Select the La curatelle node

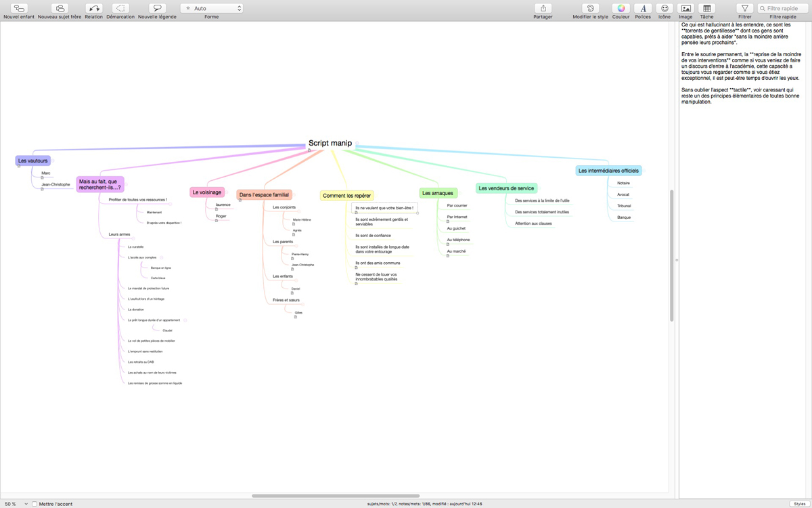(136, 247)
